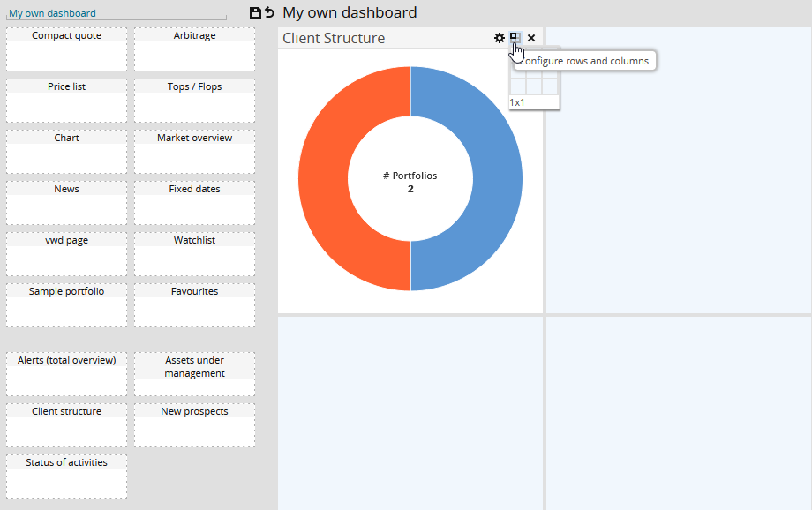This screenshot has width=812, height=510.
Task: Select the Arbitrage widget tile
Action: pos(194,49)
